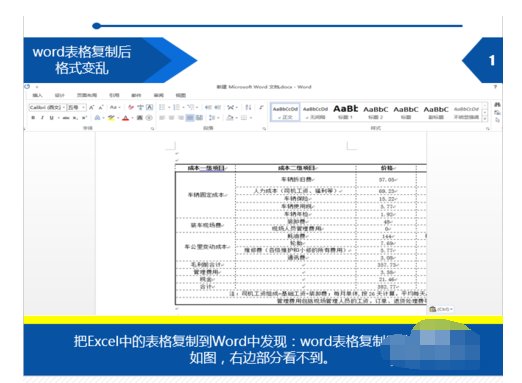The image size is (522, 383).
Task: Click the decrease indent icon
Action: (x=208, y=107)
